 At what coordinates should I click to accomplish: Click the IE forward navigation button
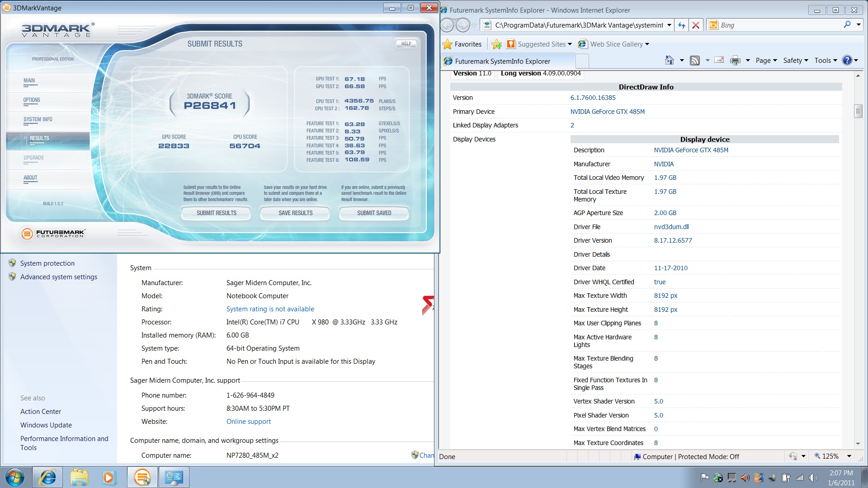(x=462, y=25)
